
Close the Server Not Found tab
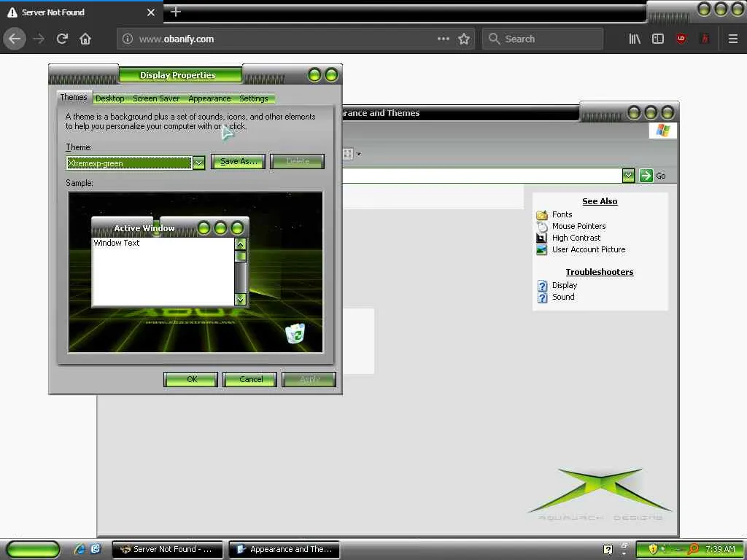[x=150, y=12]
